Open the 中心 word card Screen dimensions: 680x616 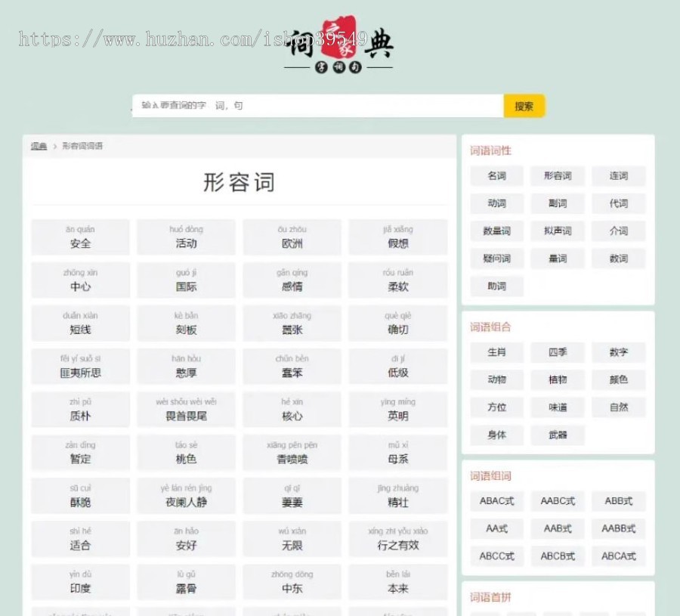(x=81, y=280)
